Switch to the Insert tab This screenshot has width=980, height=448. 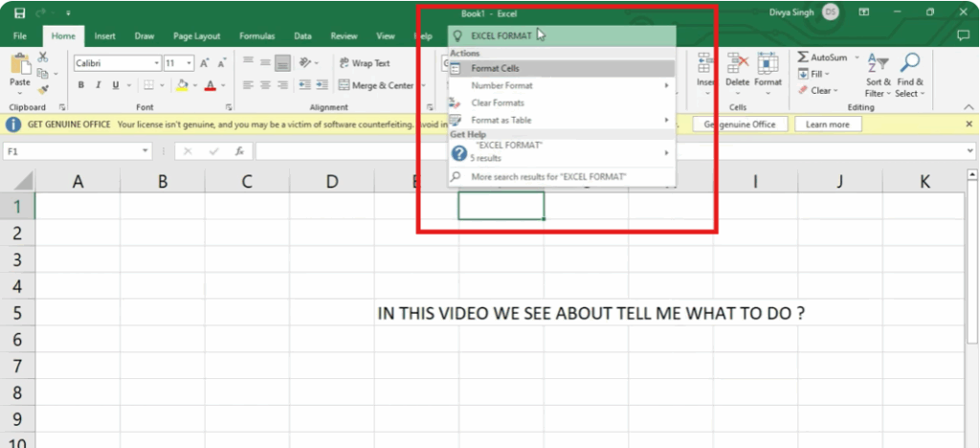coord(105,36)
